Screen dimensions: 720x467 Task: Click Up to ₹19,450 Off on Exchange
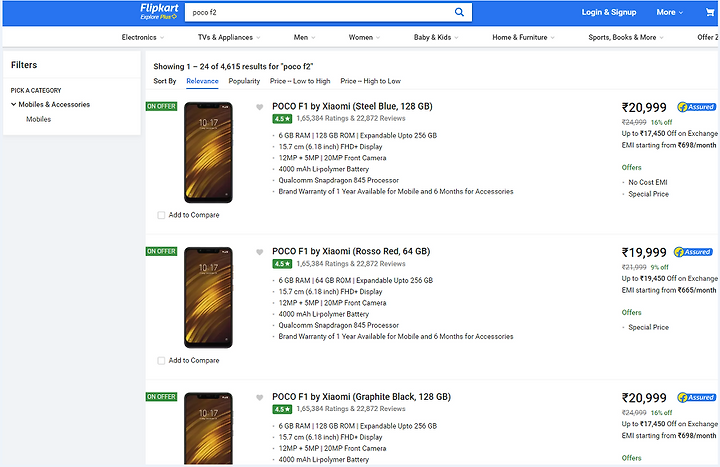[x=669, y=278]
